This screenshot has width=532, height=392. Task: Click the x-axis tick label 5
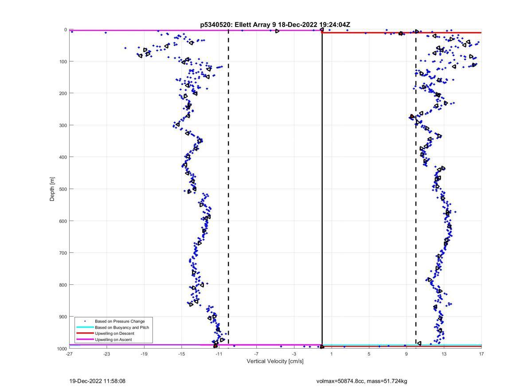(369, 354)
